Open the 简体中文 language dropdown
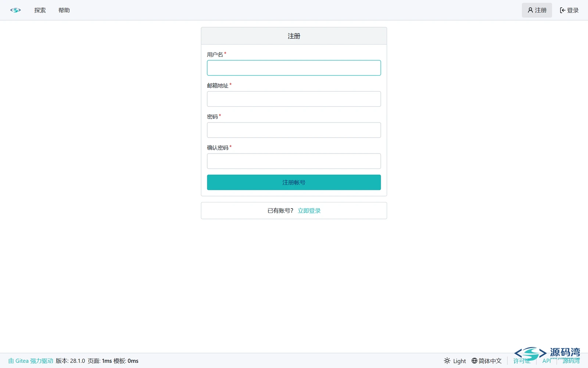The width and height of the screenshot is (588, 368). click(487, 361)
